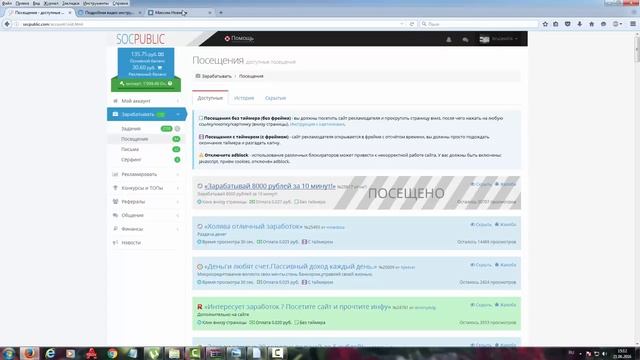Open the green uTorrent taskbar icon
This screenshot has height=360, width=640.
(153, 353)
